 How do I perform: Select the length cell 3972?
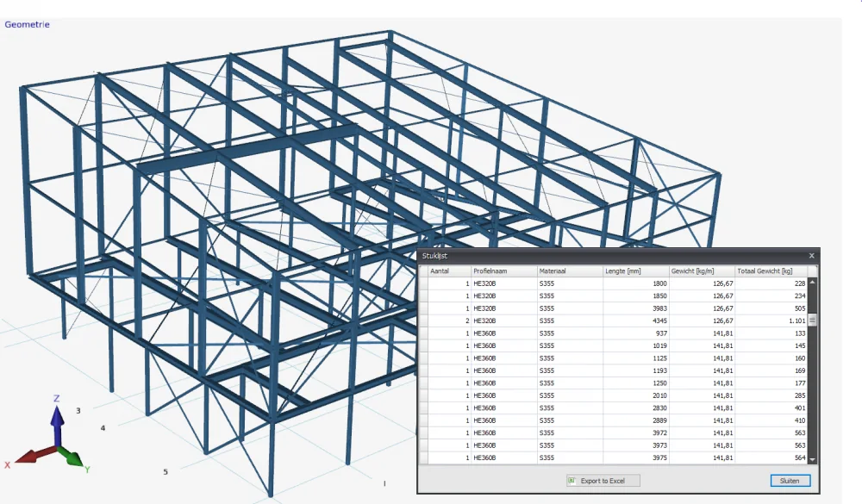[x=636, y=433]
